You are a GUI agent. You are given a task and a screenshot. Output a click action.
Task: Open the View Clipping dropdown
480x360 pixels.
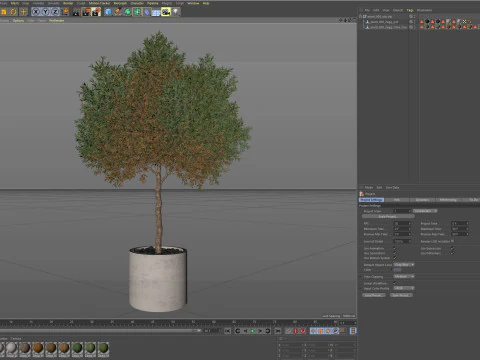coord(404,276)
